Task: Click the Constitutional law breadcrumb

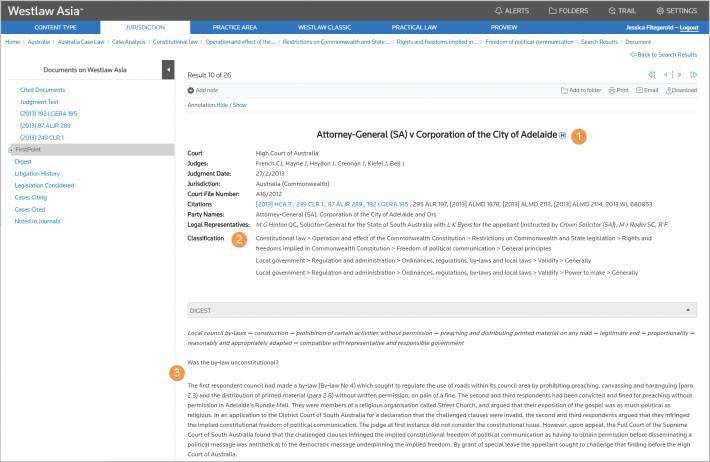Action: (175, 42)
